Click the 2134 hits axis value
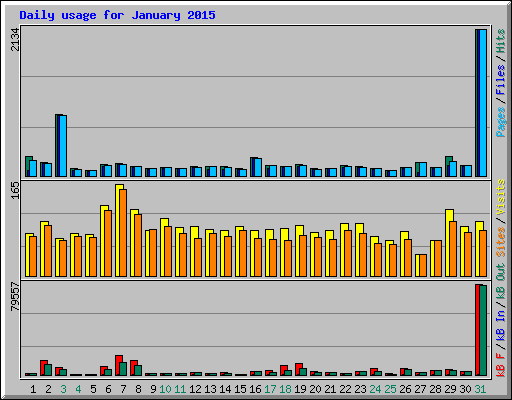512x400 pixels. tap(15, 39)
